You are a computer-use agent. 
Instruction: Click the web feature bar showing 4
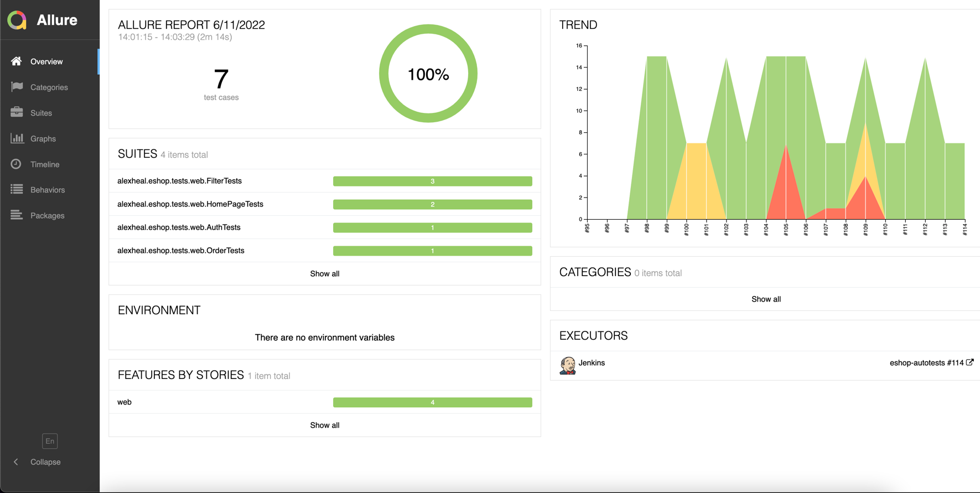433,402
